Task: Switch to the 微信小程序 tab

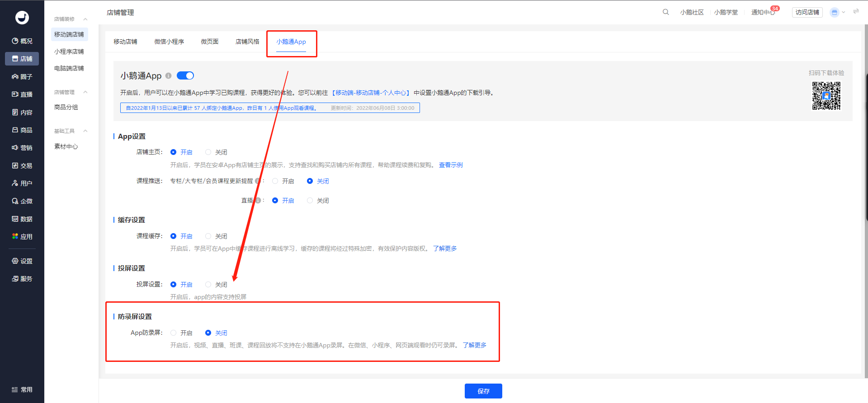Action: [x=169, y=42]
